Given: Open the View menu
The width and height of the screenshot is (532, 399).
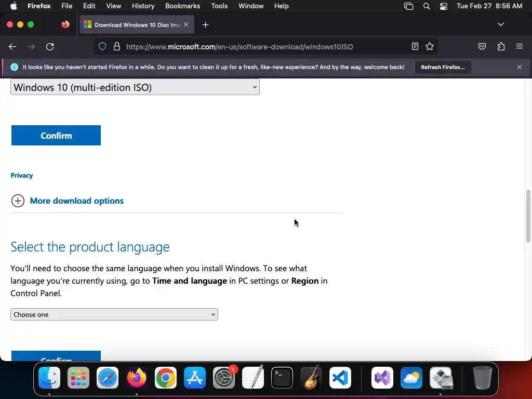Looking at the screenshot, I should (x=113, y=6).
